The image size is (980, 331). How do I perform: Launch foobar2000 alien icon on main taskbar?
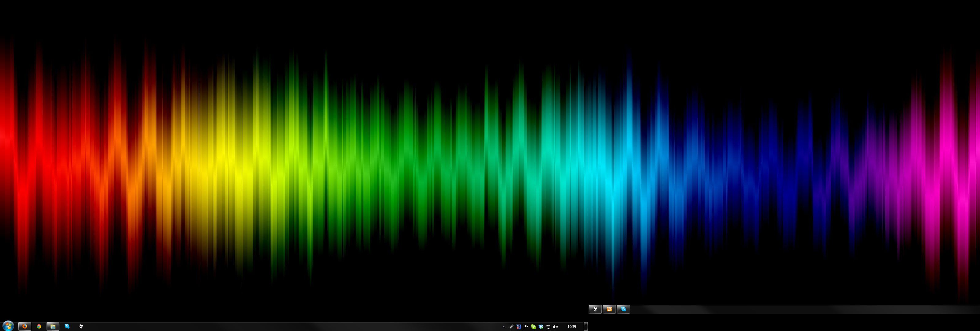81,326
